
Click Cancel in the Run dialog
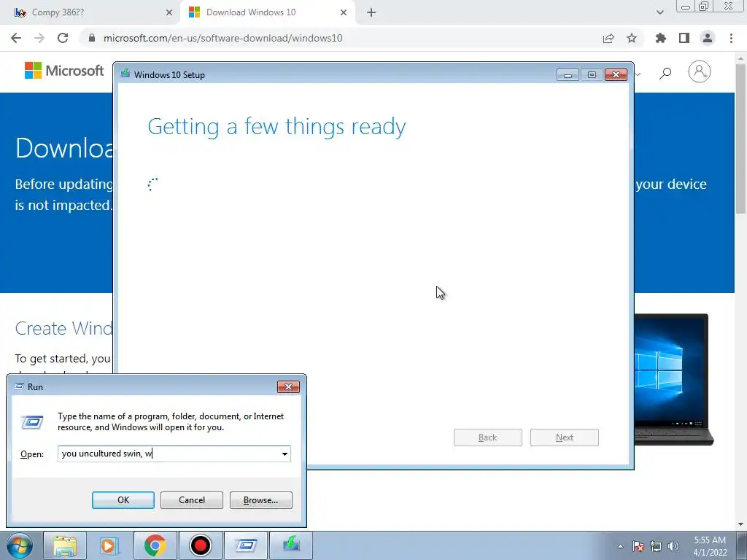[x=192, y=500]
